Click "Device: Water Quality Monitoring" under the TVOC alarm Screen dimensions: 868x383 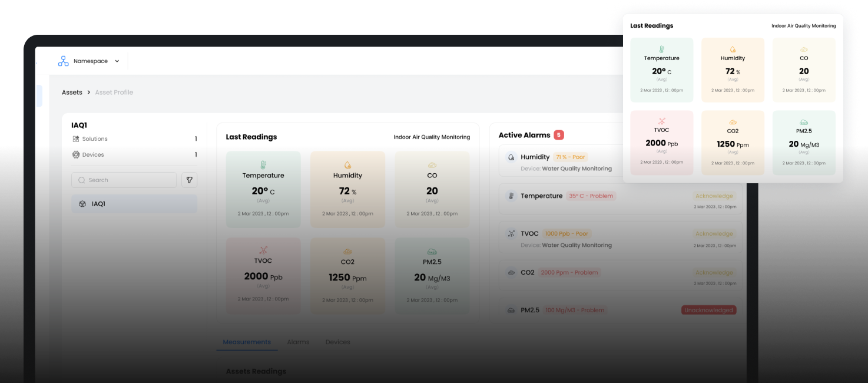pos(566,245)
